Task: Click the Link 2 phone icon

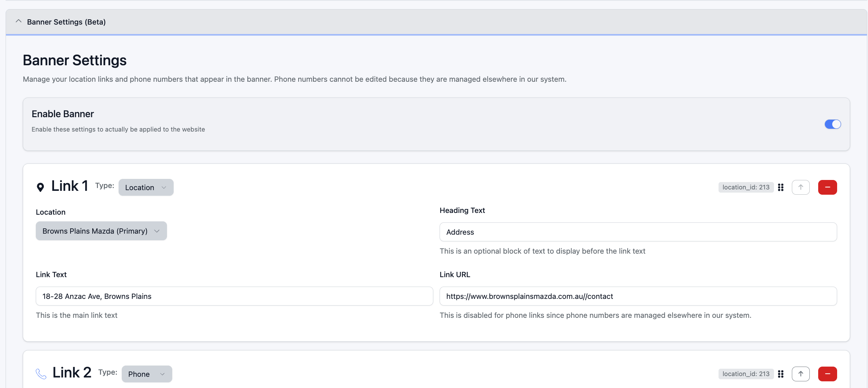Action: 41,374
